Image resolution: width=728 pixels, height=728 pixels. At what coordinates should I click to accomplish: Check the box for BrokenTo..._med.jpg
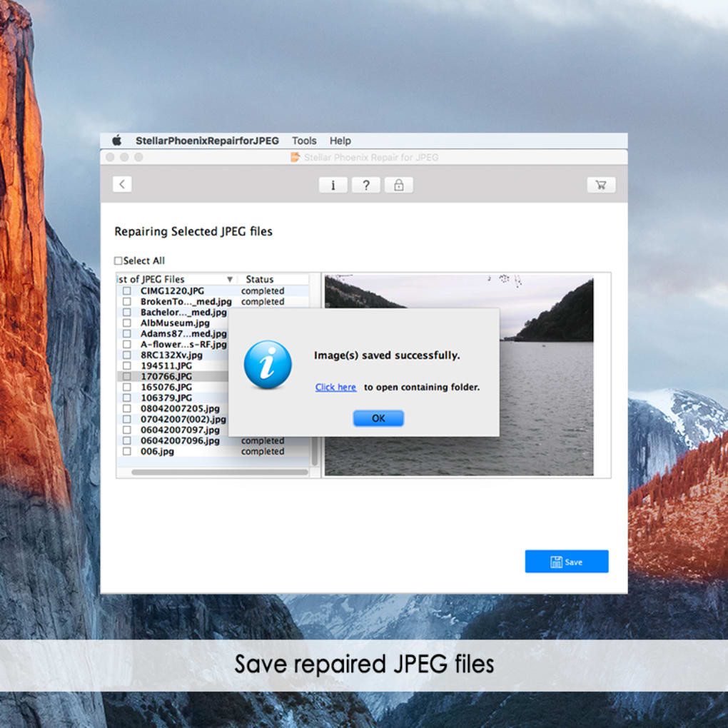(x=127, y=302)
